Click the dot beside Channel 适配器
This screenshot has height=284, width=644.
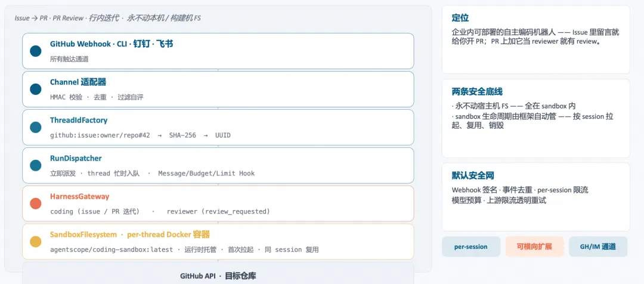[36, 89]
